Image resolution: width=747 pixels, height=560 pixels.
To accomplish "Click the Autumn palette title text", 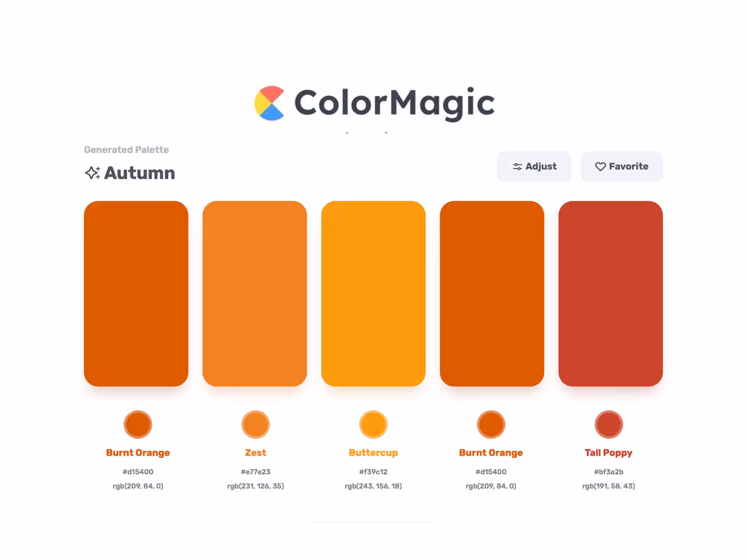I will coord(139,173).
